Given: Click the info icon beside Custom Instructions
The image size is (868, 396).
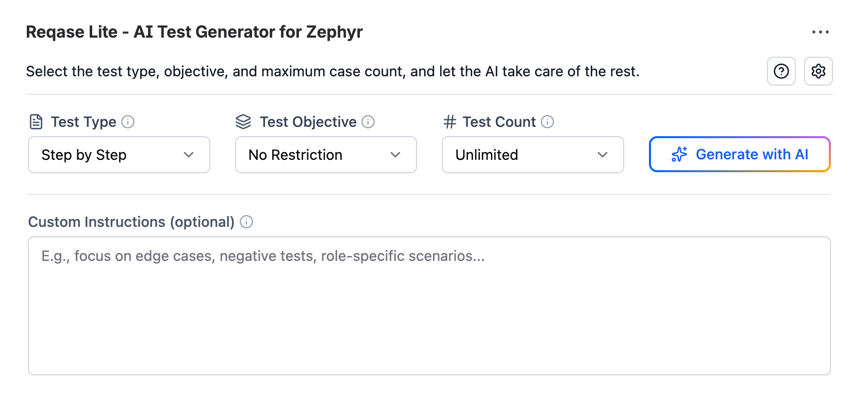Looking at the screenshot, I should (x=246, y=222).
